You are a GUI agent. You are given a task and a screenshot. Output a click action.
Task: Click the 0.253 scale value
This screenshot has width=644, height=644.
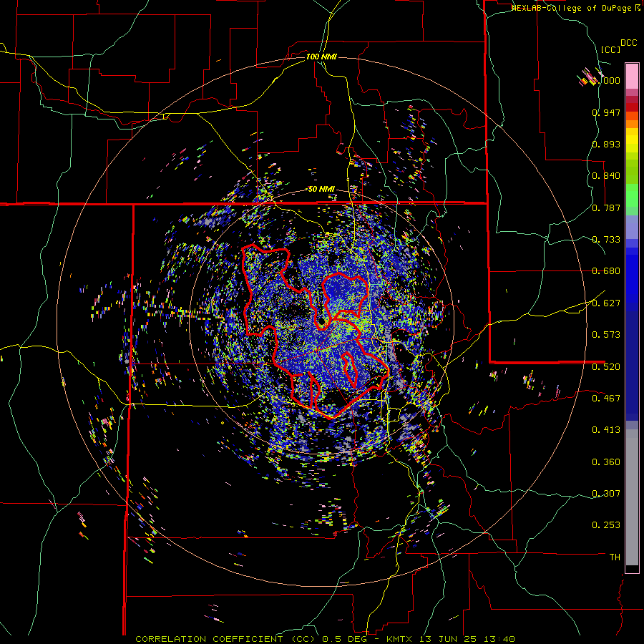pos(606,525)
